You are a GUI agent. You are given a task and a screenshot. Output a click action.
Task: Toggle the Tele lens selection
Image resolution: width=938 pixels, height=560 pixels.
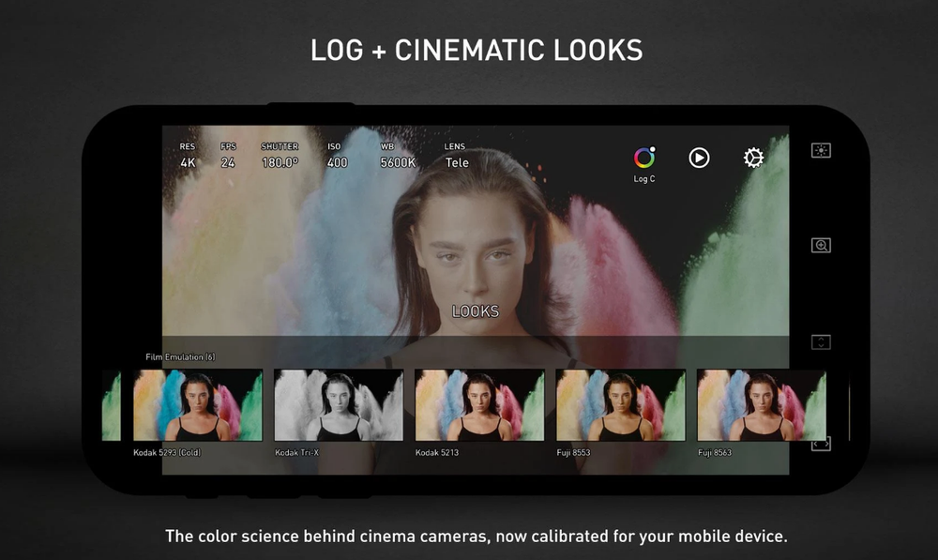click(456, 156)
